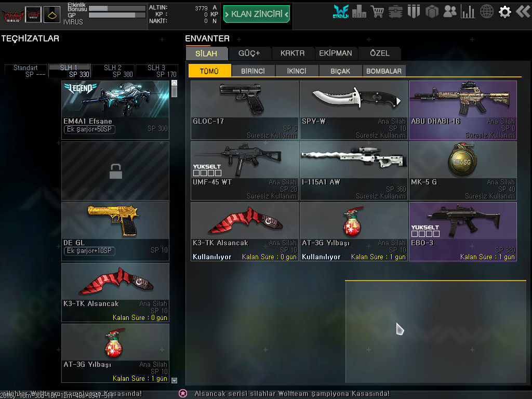Click equipped DE GL pistol slot

(x=115, y=232)
